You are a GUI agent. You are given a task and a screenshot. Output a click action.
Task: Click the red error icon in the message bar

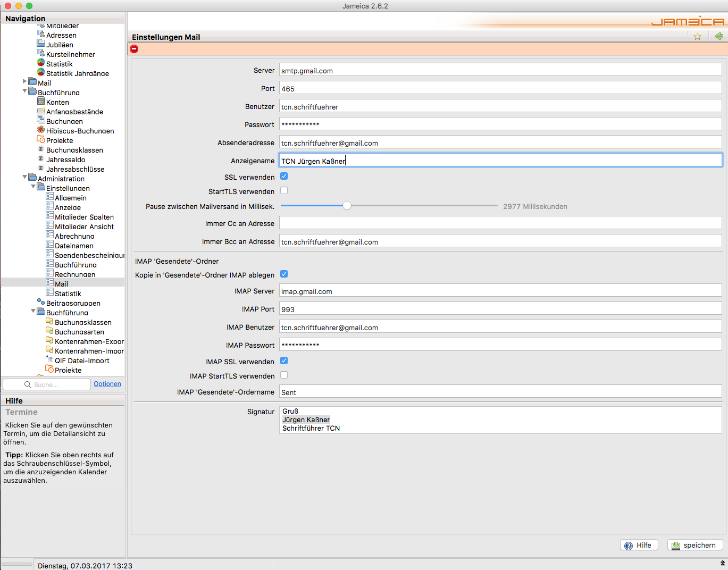(x=135, y=49)
